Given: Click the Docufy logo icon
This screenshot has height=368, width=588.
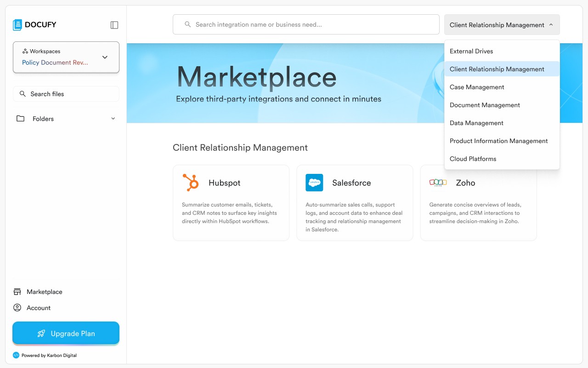Looking at the screenshot, I should click(x=17, y=25).
